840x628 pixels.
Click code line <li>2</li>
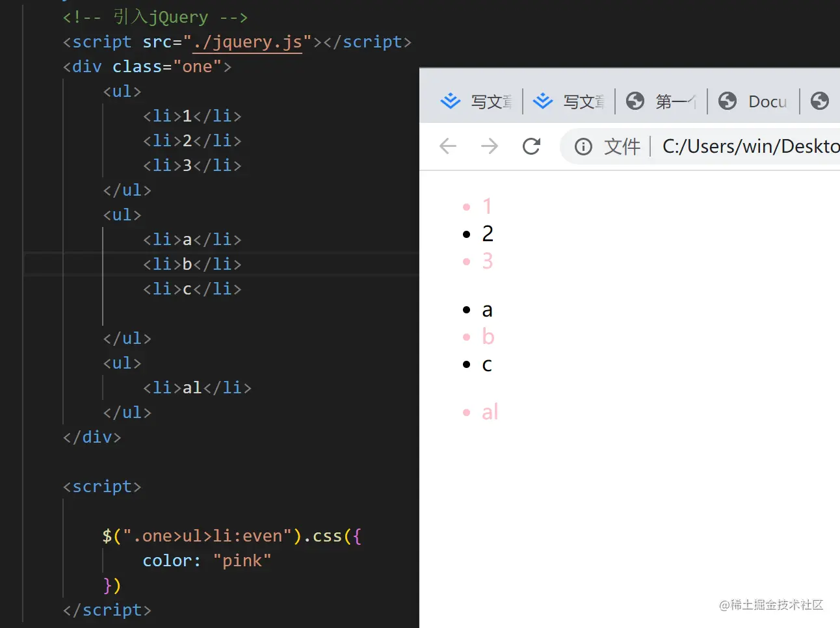(192, 141)
